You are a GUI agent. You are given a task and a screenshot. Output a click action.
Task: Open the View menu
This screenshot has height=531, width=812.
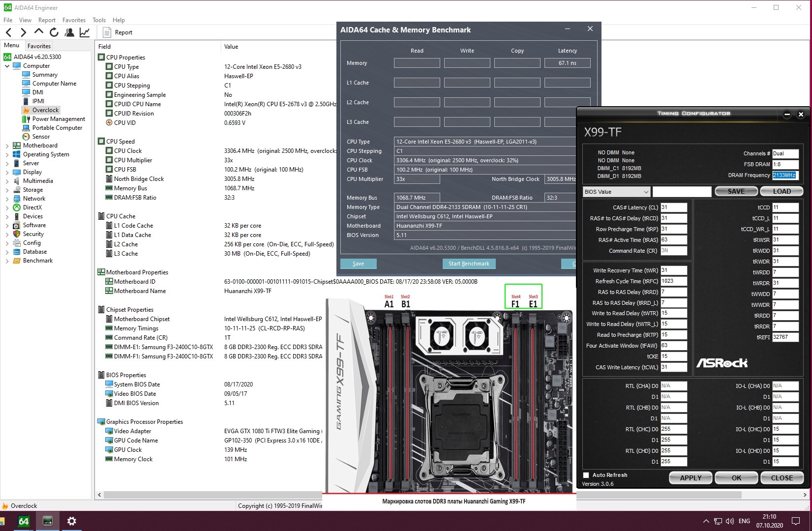click(25, 20)
